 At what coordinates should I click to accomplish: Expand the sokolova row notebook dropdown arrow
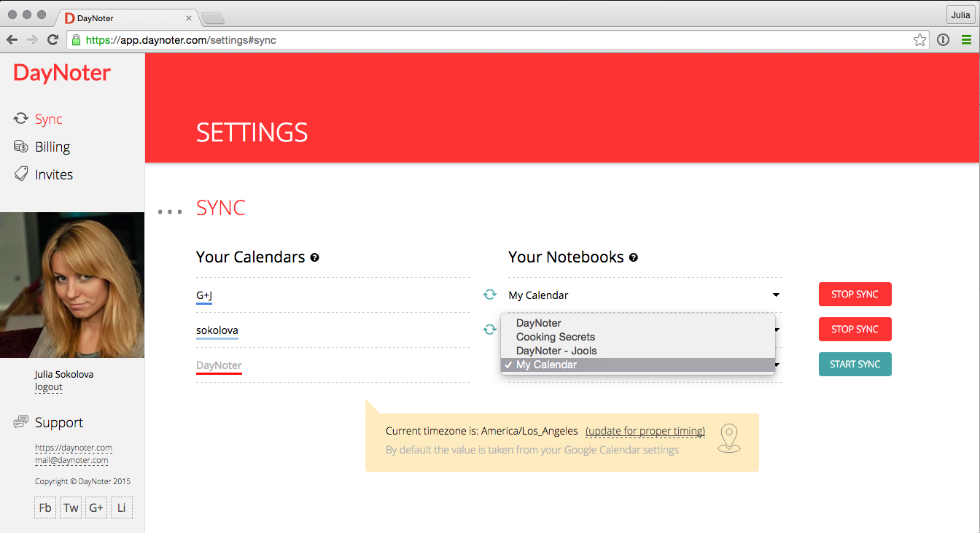(776, 330)
